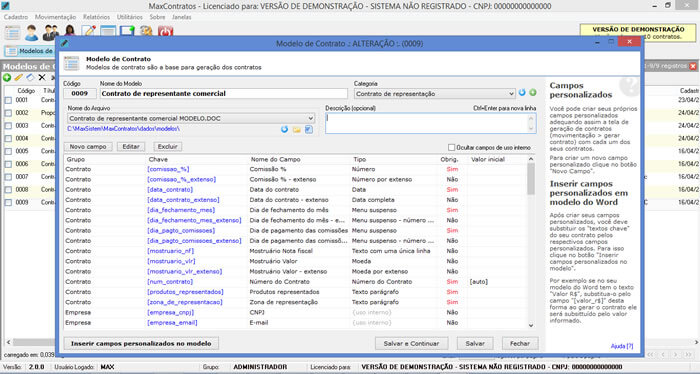Check the row 0001 checkbox in background list
The image size is (700, 374).
tap(8, 100)
